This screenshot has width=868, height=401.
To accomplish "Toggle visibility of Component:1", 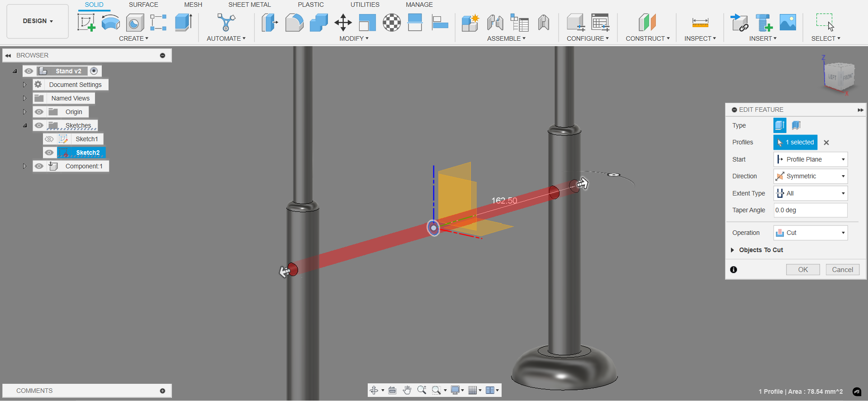I will pos(39,166).
